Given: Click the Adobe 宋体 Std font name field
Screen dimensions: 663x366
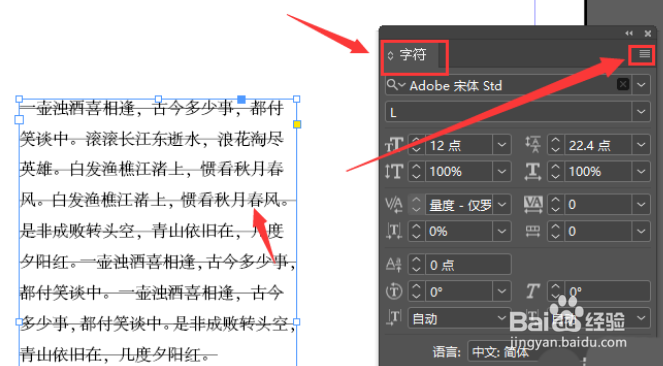Looking at the screenshot, I should (512, 86).
